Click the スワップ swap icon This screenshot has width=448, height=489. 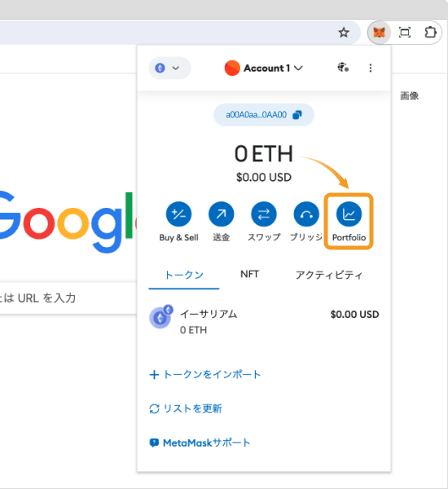click(x=264, y=214)
